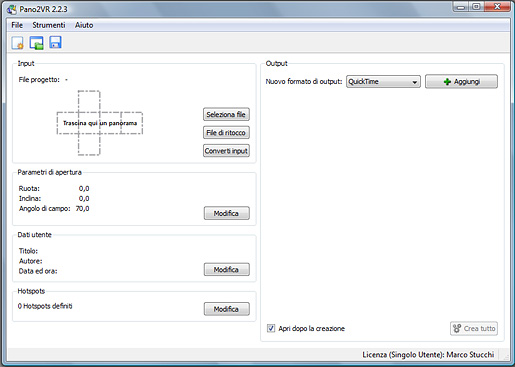Maximize the Pano2VR window
Image resolution: width=515 pixels, height=367 pixels.
pyautogui.click(x=477, y=6)
